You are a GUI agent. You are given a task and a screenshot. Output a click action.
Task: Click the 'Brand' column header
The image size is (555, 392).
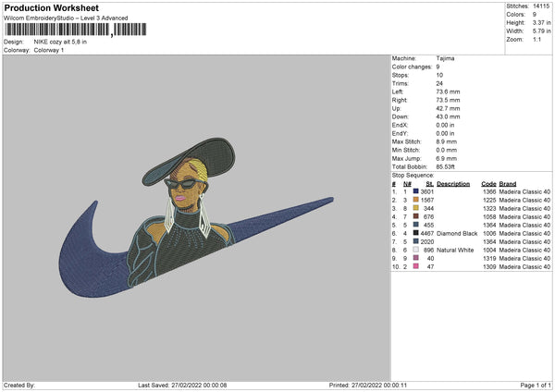[x=508, y=184]
